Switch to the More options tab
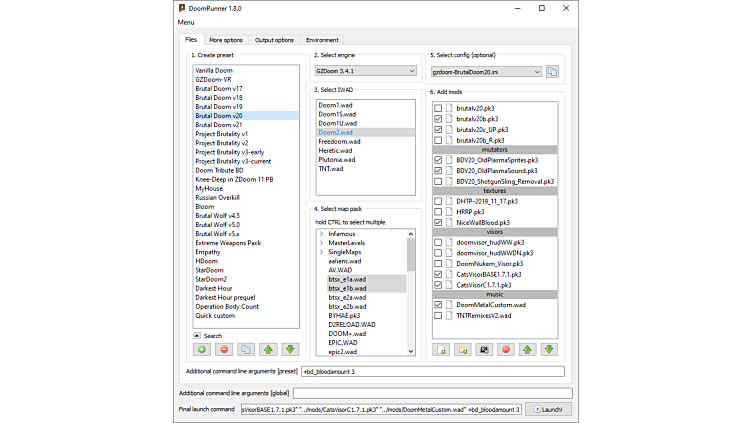The width and height of the screenshot is (752, 423). click(x=225, y=40)
